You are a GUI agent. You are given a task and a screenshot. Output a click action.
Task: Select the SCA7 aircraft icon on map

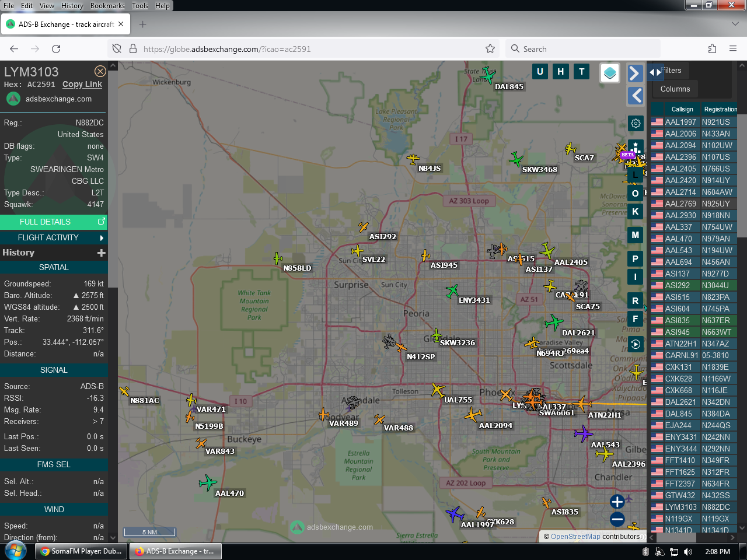pyautogui.click(x=570, y=149)
